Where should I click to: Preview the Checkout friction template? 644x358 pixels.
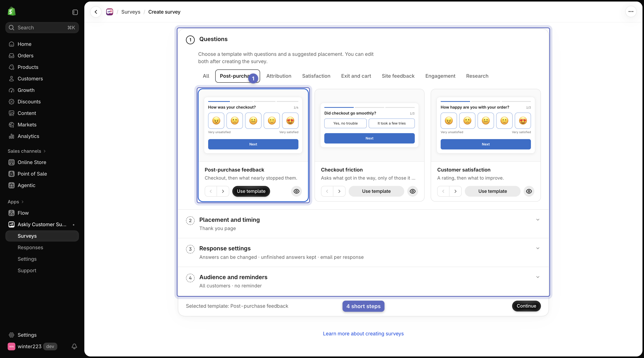coord(412,191)
